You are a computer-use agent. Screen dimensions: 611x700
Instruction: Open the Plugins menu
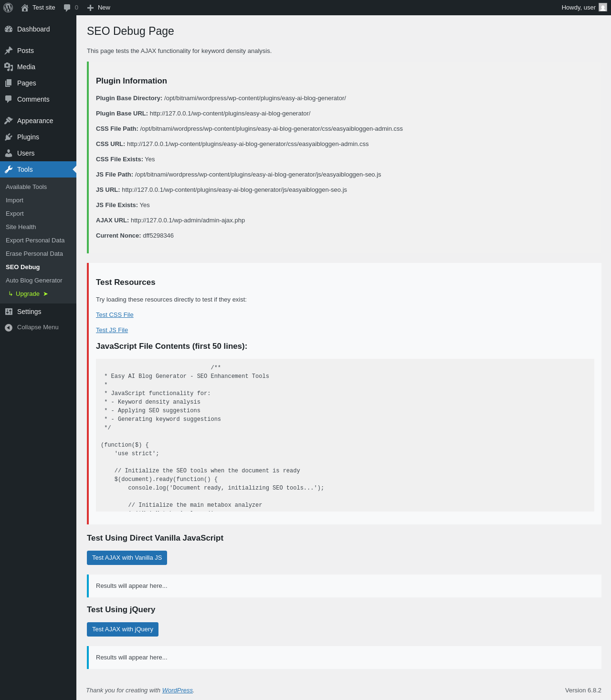38,137
